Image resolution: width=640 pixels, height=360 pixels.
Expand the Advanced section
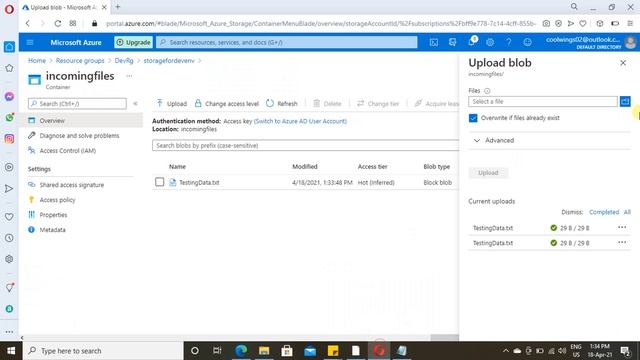pyautogui.click(x=493, y=140)
